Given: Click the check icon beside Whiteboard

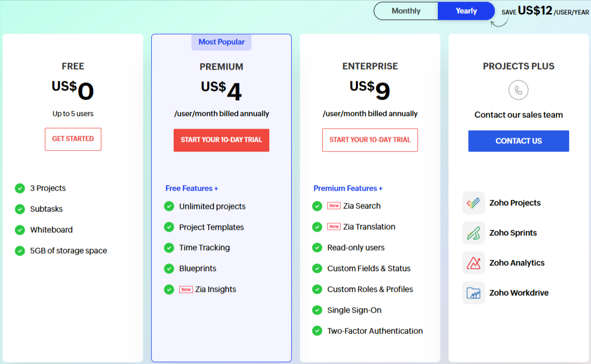Looking at the screenshot, I should coord(20,230).
